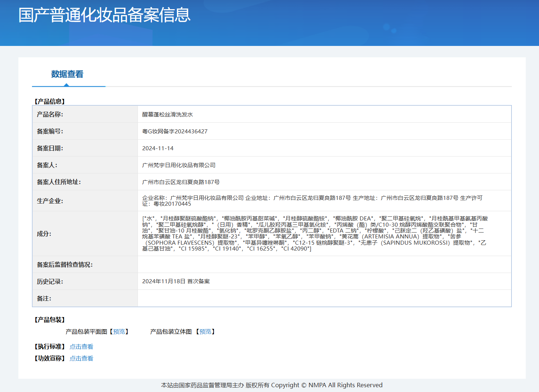Click the ingredients list text in 成分 row
The image size is (539, 392).
[x=315, y=234]
